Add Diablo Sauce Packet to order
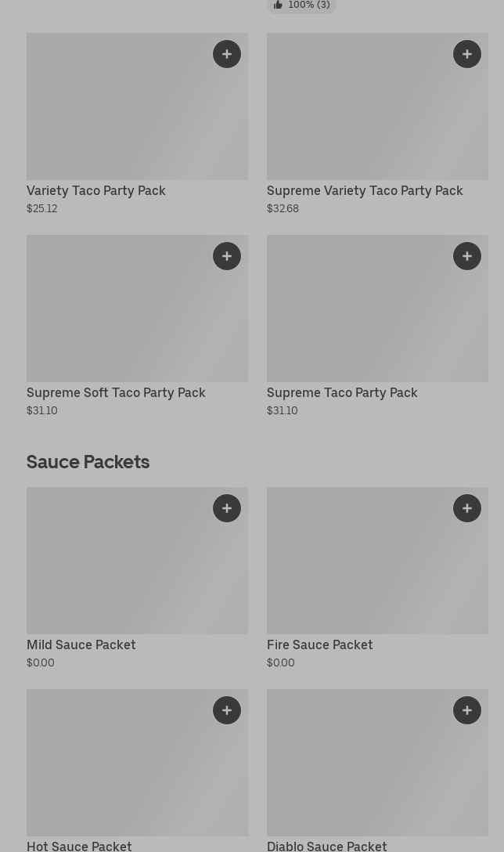 (467, 710)
